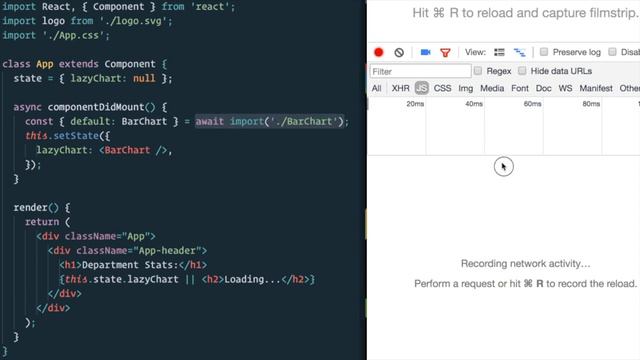
Task: Clear the network log
Action: point(399,52)
